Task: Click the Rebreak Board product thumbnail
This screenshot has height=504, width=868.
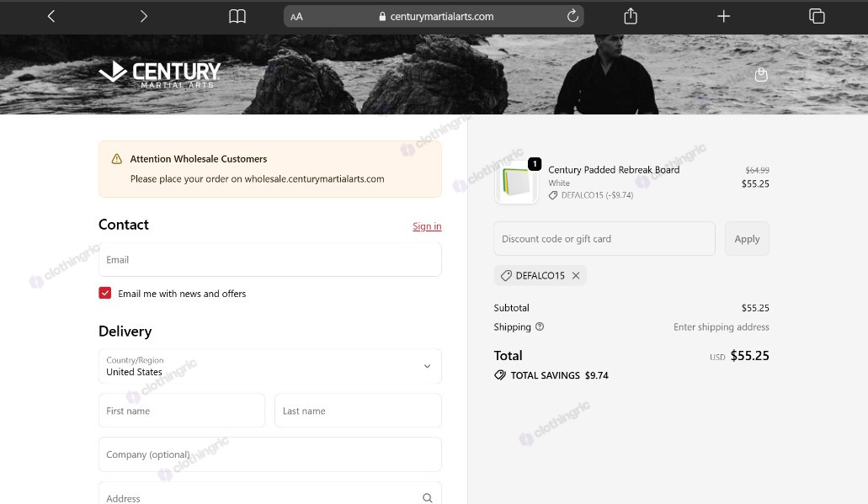Action: 516,183
